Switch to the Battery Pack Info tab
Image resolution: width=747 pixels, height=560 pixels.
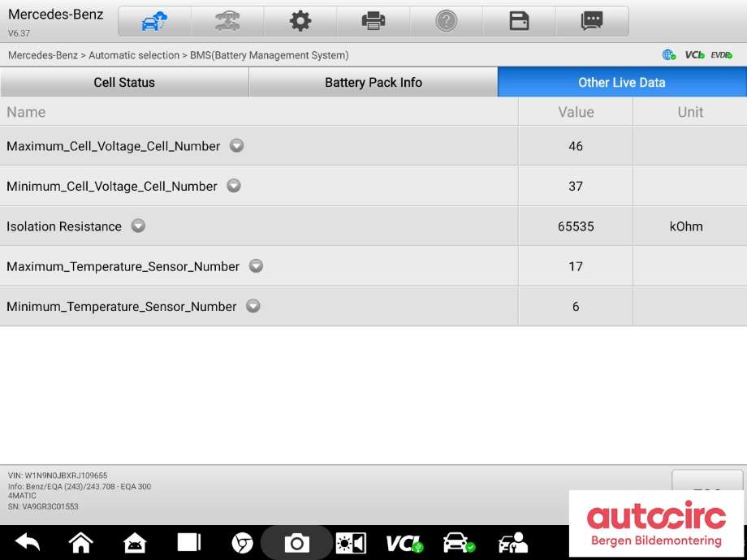373,83
